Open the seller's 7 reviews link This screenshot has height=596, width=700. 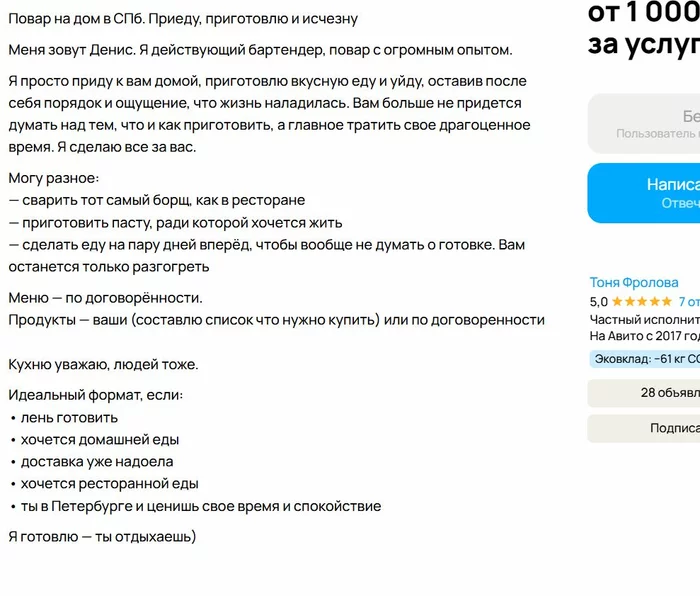[x=688, y=301]
